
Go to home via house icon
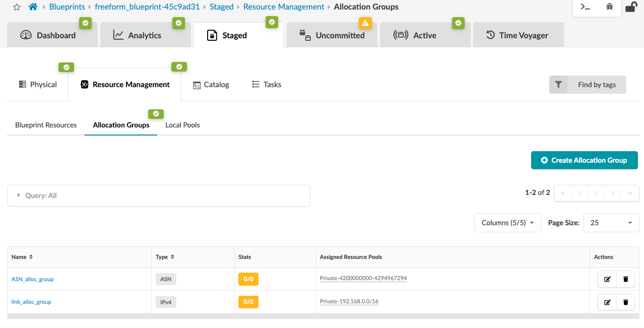tap(33, 7)
